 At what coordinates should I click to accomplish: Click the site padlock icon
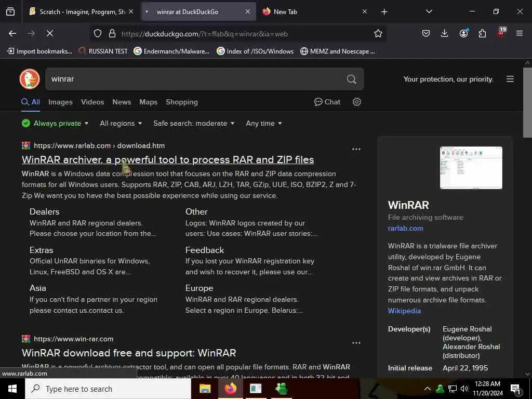(112, 34)
